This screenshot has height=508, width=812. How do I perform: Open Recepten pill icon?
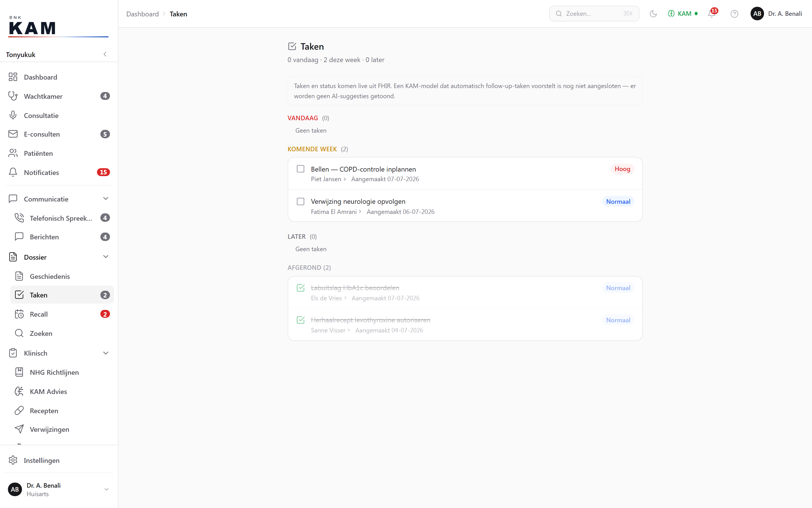19,411
